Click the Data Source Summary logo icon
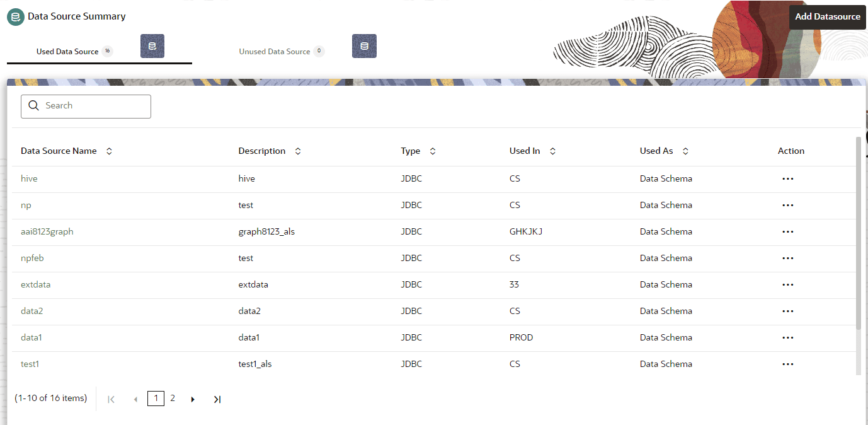868x425 pixels. point(15,16)
